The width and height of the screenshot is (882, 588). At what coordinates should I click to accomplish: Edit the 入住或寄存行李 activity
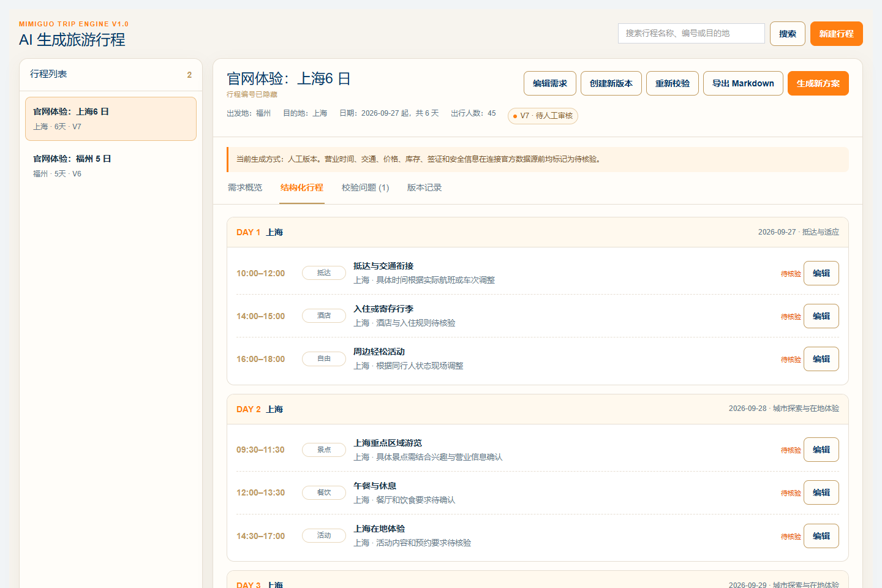pyautogui.click(x=821, y=316)
